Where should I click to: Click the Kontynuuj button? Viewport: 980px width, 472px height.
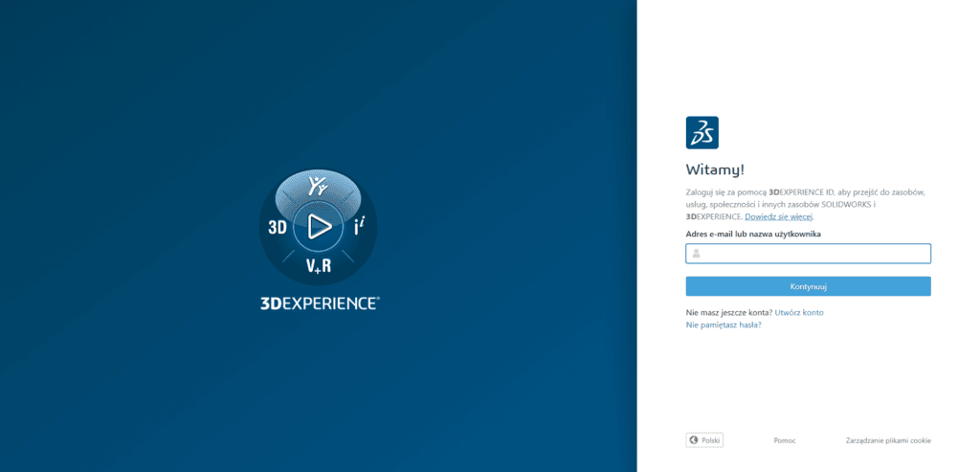pos(808,286)
